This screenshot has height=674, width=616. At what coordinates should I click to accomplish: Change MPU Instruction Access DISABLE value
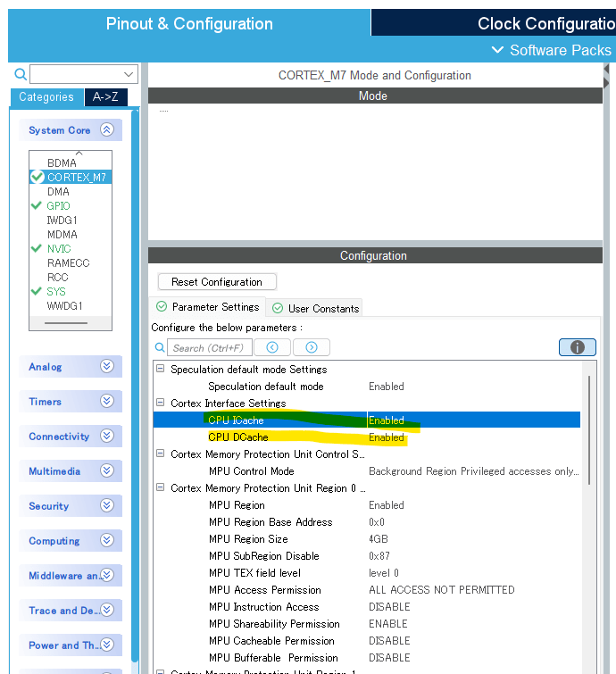pos(389,607)
